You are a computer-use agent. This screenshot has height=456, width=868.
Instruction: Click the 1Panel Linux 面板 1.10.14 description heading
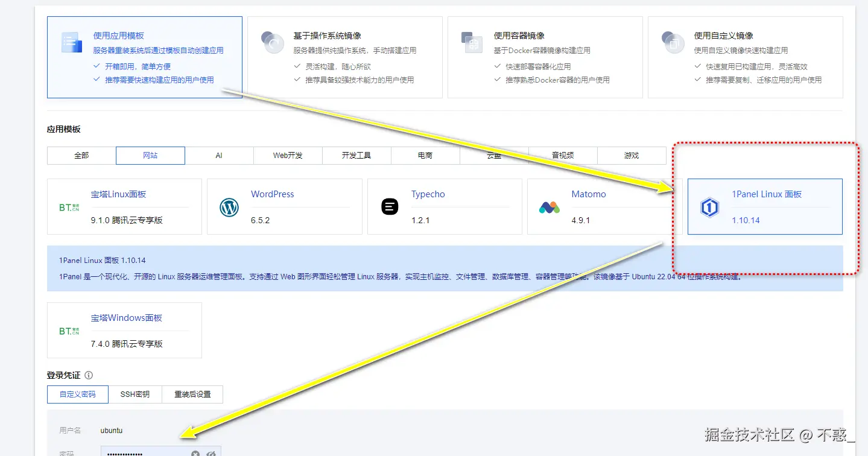(103, 261)
